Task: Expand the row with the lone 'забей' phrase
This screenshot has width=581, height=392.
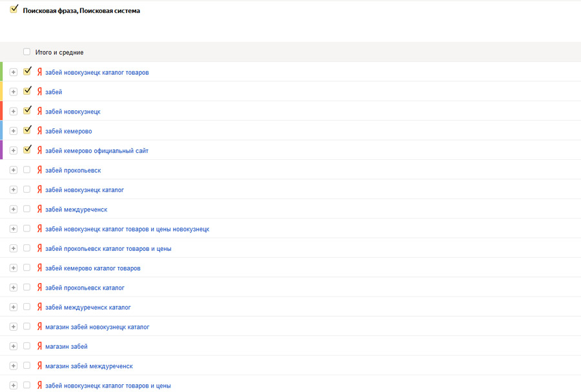Action: [14, 92]
